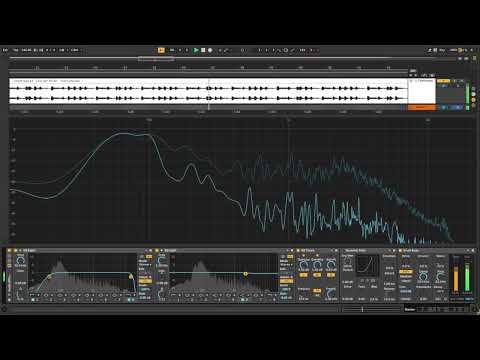This screenshot has width=480, height=360.
Task: Click the white stop transport button
Action: click(203, 50)
